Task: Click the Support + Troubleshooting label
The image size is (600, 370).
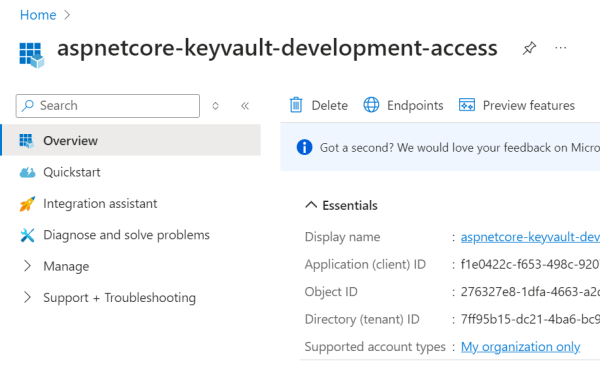Action: pyautogui.click(x=119, y=298)
